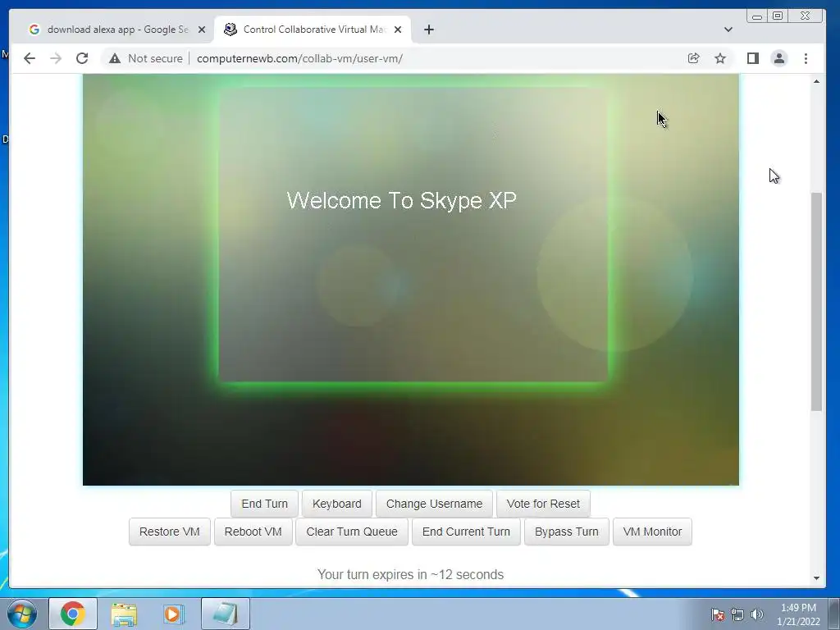Bookmark this page with the star
The image size is (840, 630).
pyautogui.click(x=720, y=58)
